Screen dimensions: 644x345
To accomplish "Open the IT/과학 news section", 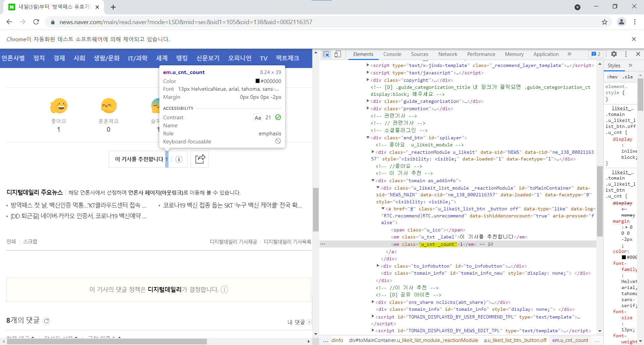I will click(x=138, y=58).
